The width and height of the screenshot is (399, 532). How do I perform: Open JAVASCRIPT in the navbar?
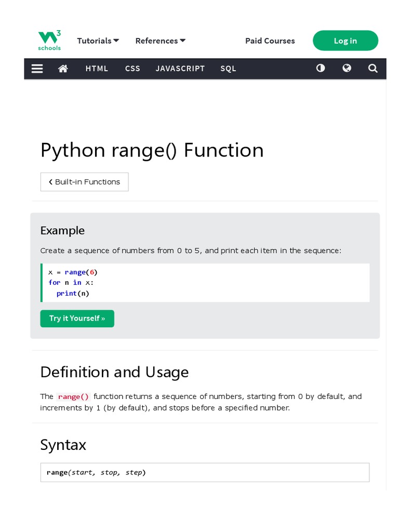[x=180, y=69]
